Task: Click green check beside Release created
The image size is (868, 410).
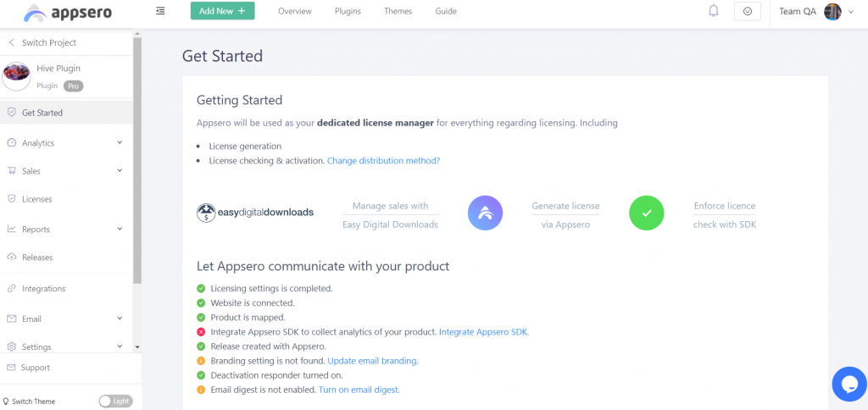Action: (201, 346)
